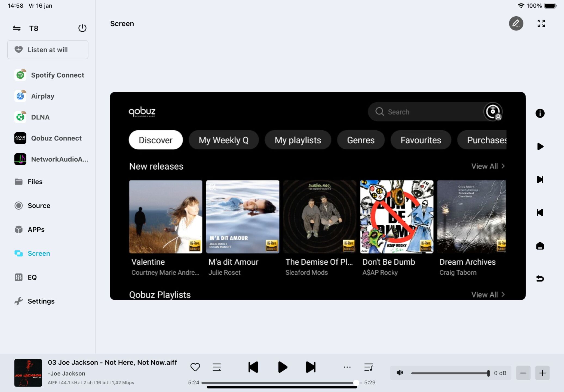Click the Qobuz logo

point(142,112)
